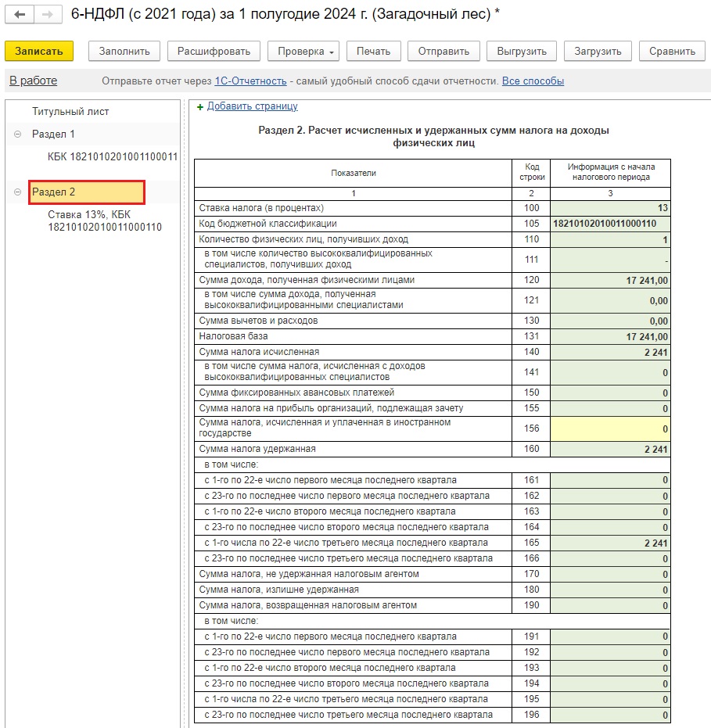Collapse the Раздел 2 tree node

(x=18, y=192)
